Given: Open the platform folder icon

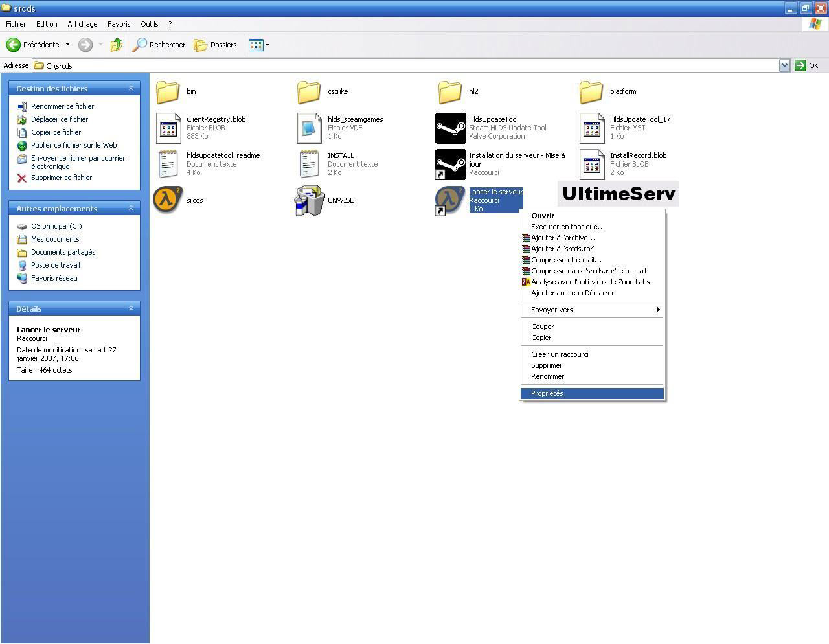Looking at the screenshot, I should [x=591, y=91].
